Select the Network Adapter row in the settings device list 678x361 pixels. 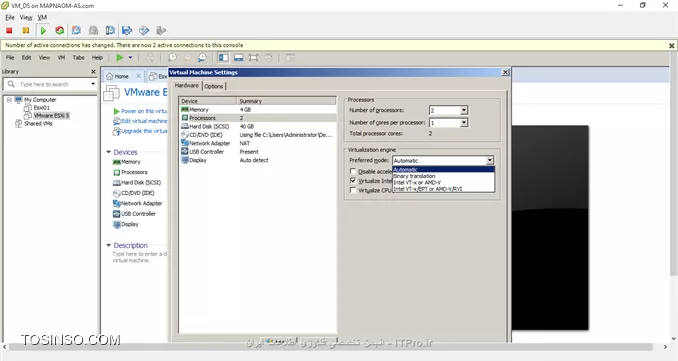pyautogui.click(x=258, y=143)
